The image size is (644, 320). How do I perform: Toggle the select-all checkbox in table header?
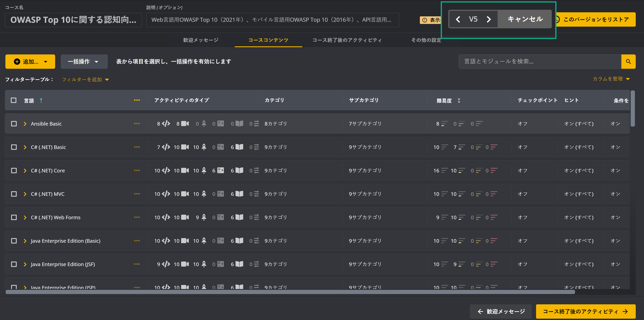click(14, 100)
